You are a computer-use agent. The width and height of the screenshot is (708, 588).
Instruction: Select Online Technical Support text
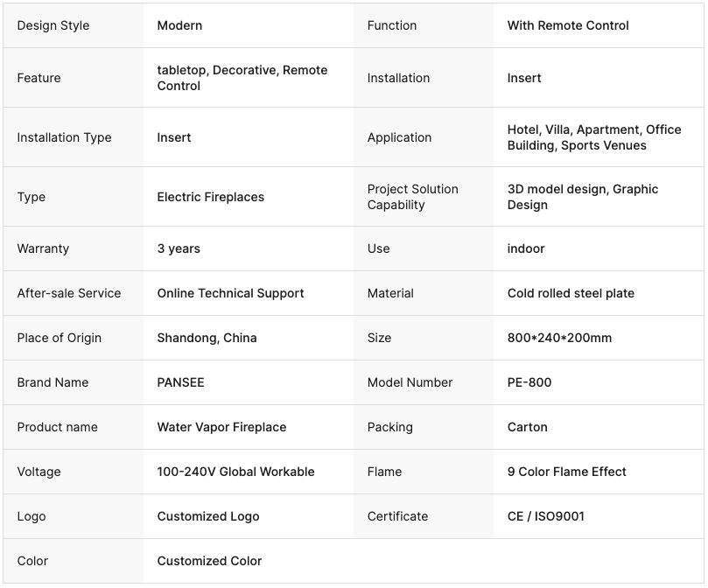click(230, 293)
